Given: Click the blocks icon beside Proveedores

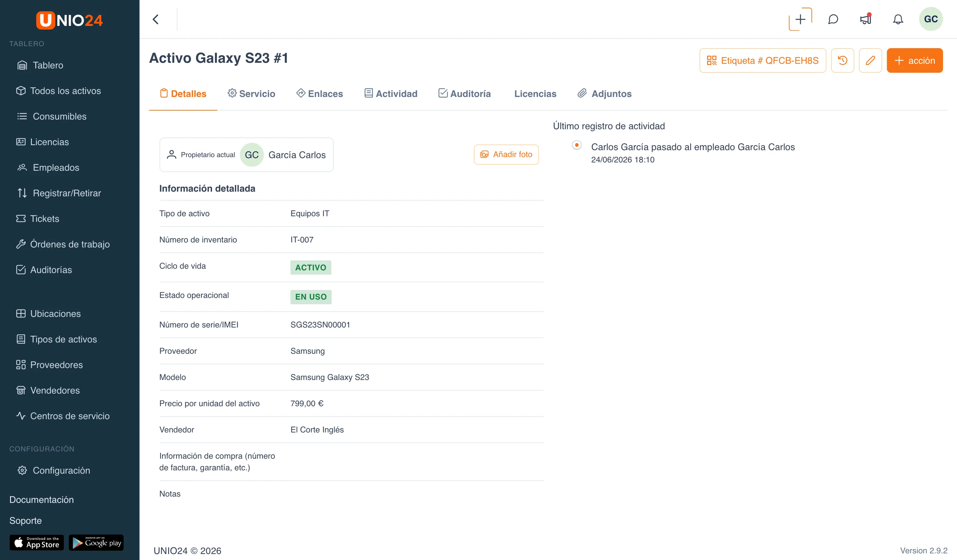Looking at the screenshot, I should (21, 365).
